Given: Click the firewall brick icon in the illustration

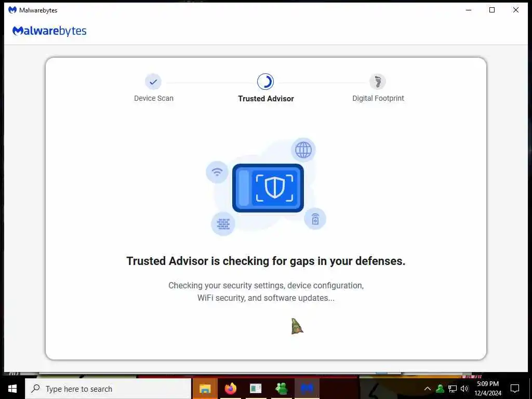Looking at the screenshot, I should 223,224.
